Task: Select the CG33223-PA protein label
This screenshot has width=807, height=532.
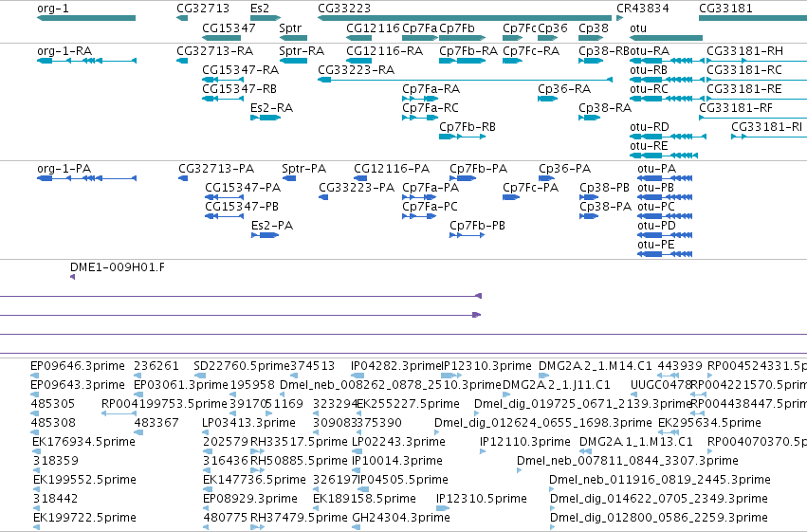Action: tap(357, 188)
